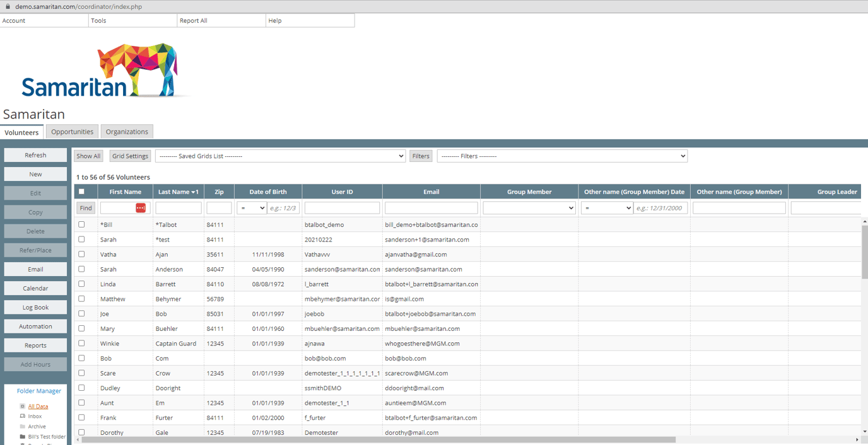Click the Grid Settings button
The height and width of the screenshot is (445, 868).
130,156
